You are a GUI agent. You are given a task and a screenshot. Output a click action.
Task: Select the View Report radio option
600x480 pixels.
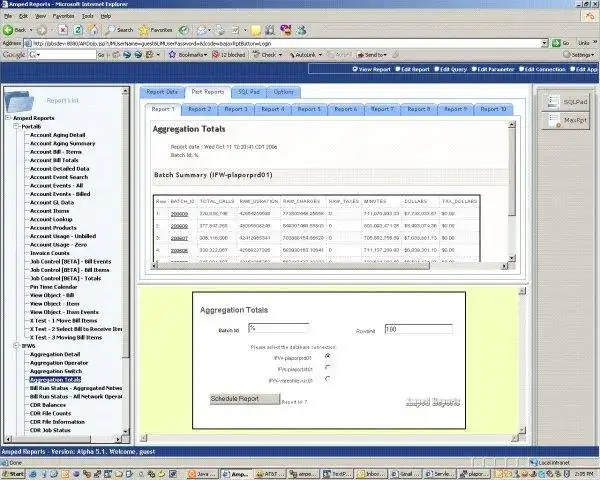tap(355, 69)
